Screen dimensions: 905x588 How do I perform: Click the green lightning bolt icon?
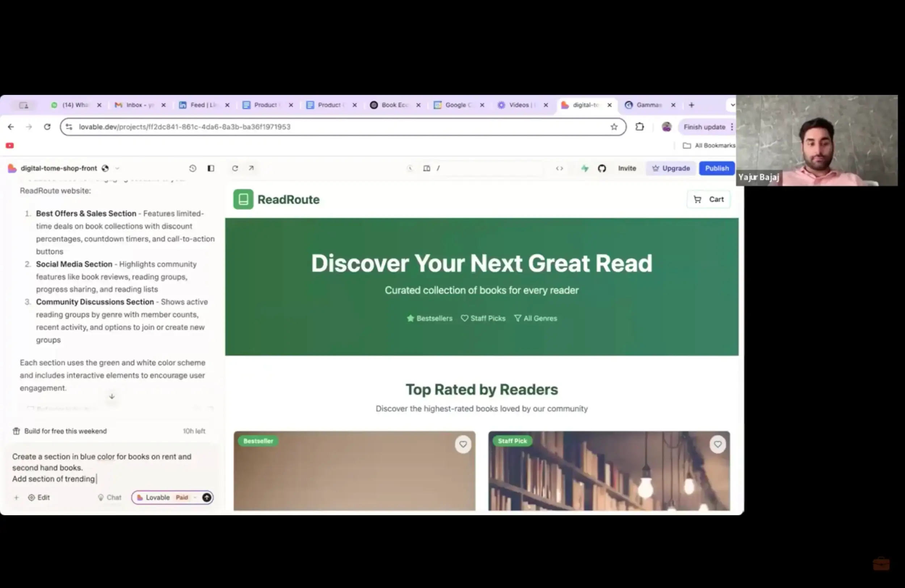pyautogui.click(x=585, y=168)
